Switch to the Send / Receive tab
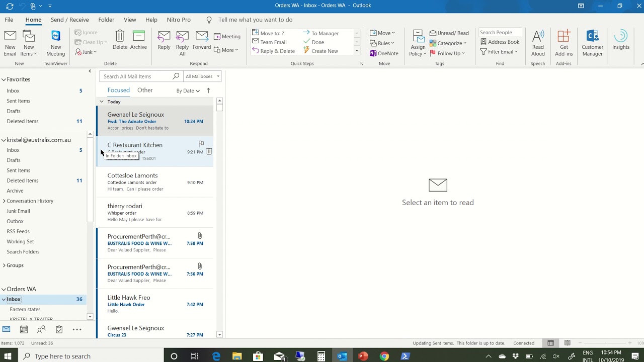Viewport: 644px width, 362px height. [x=70, y=20]
